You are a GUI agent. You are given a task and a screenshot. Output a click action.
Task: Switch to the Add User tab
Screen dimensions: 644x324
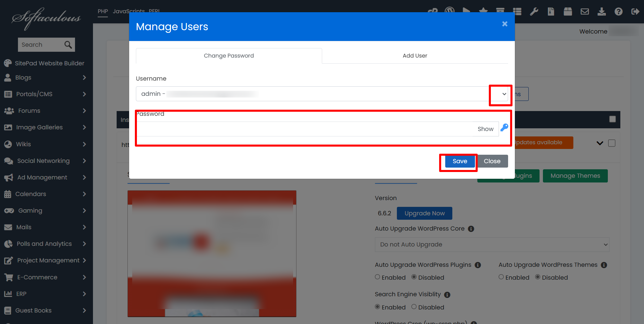pos(415,56)
